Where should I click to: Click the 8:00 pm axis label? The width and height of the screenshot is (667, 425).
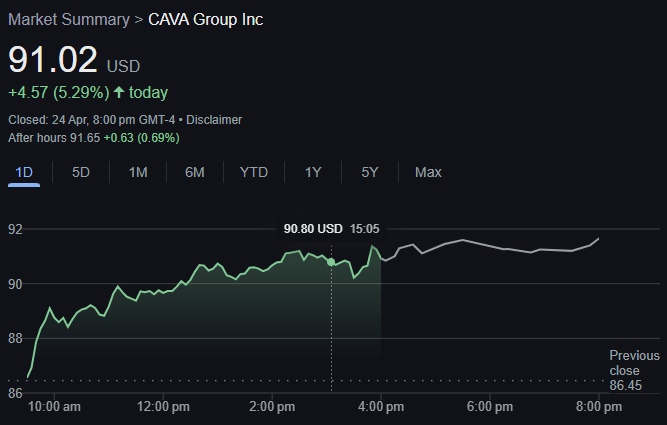tap(599, 407)
